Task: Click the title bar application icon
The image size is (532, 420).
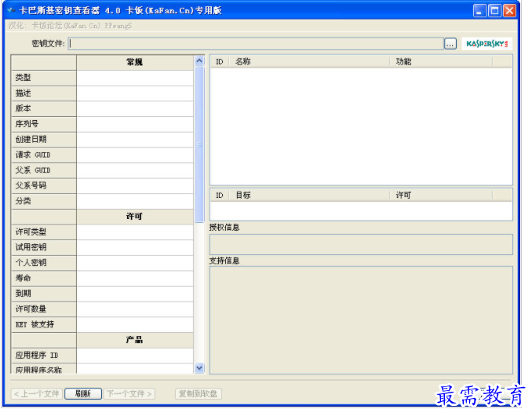Action: coord(11,10)
